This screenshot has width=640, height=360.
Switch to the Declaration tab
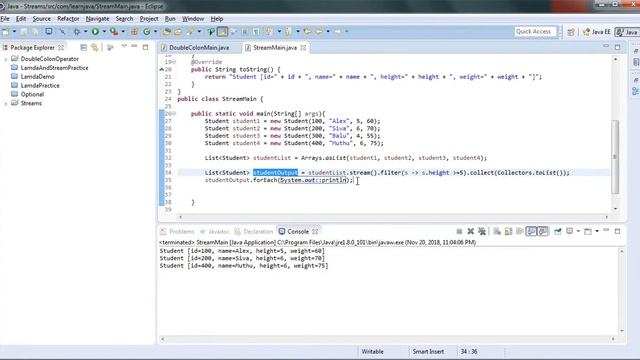click(x=253, y=231)
